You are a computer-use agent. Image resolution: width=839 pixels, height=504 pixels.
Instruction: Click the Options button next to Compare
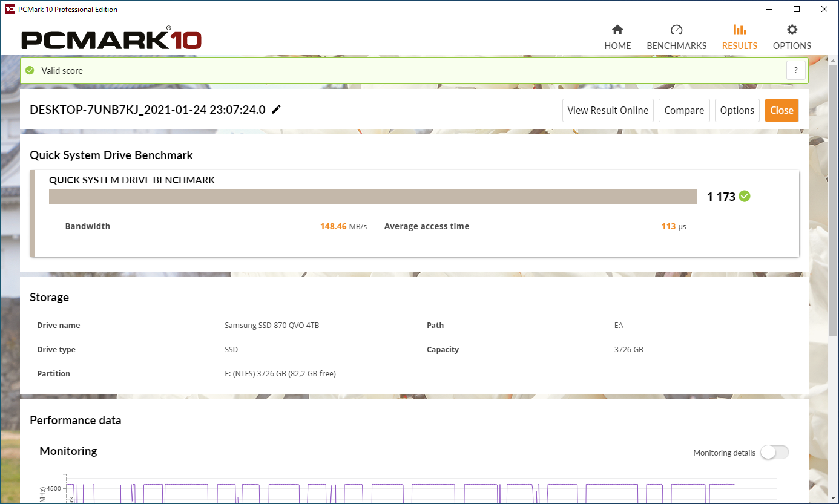[737, 110]
